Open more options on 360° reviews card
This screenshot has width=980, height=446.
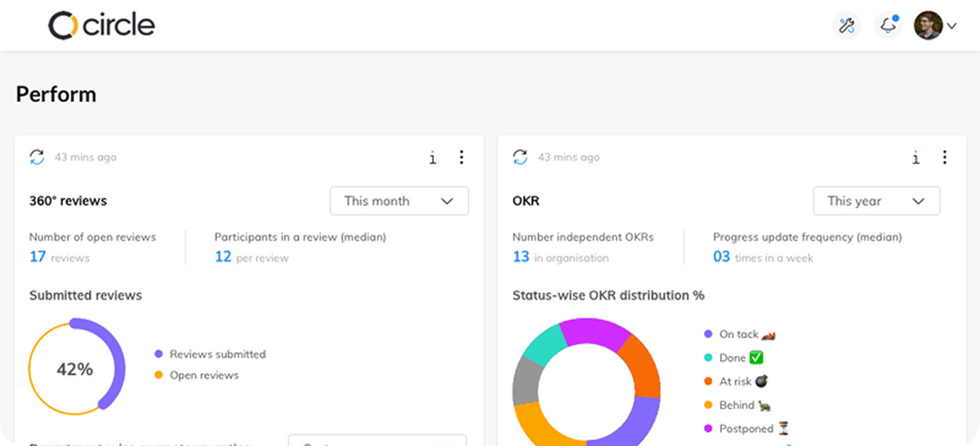pyautogui.click(x=461, y=157)
